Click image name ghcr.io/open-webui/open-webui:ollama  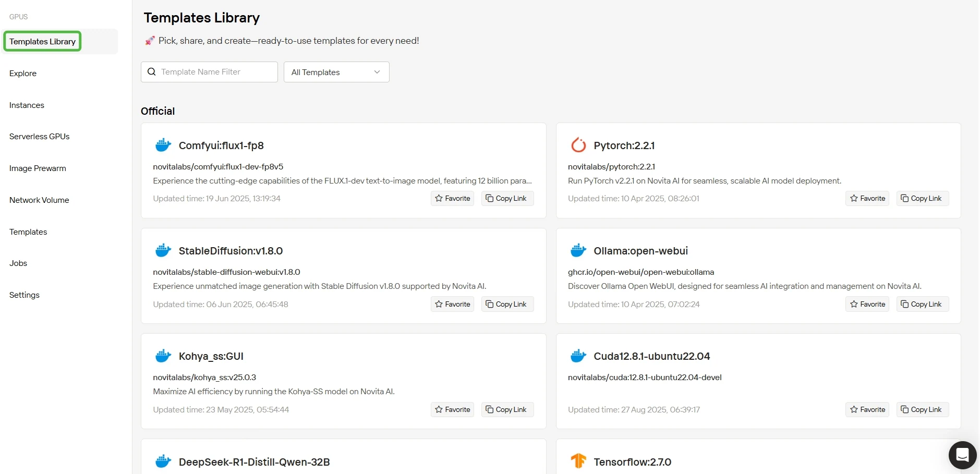pos(641,272)
